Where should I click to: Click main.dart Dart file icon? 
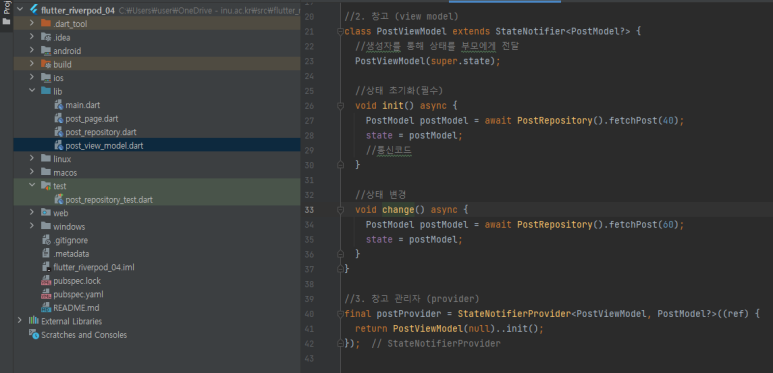pos(58,104)
